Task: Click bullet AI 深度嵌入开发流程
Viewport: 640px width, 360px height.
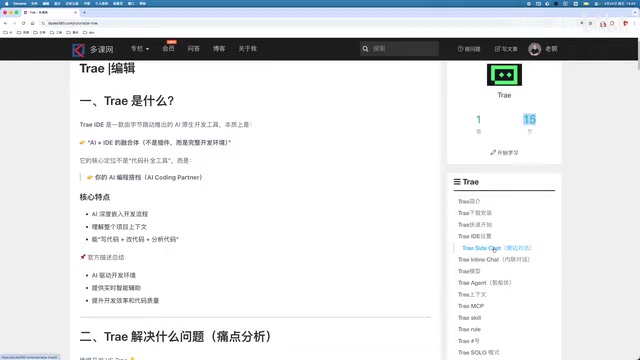Action: [x=120, y=214]
